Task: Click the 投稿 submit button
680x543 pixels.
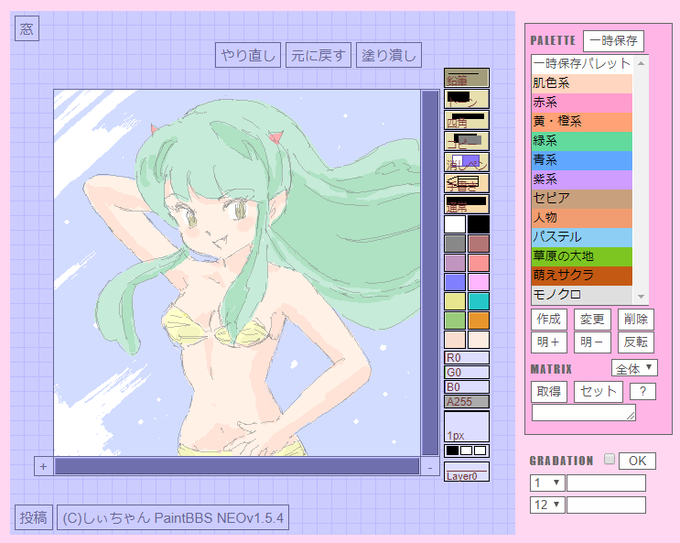Action: (x=33, y=517)
